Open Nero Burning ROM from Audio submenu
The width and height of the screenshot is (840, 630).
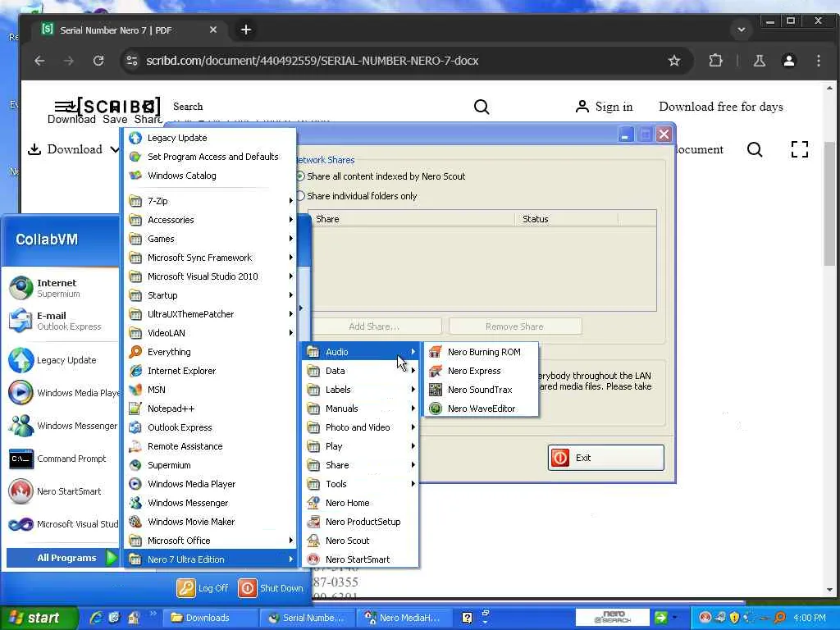(481, 352)
